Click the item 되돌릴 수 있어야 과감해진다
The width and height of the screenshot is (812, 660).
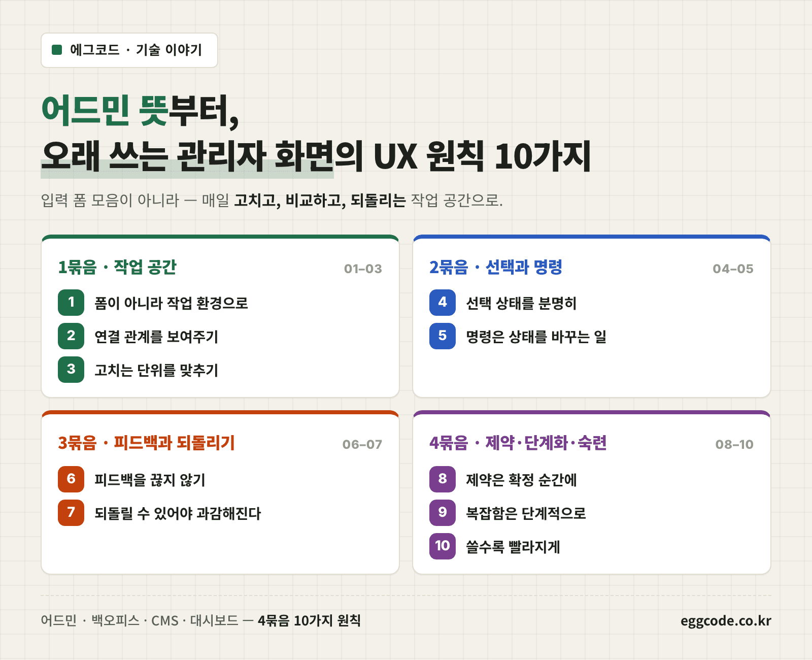pos(178,513)
